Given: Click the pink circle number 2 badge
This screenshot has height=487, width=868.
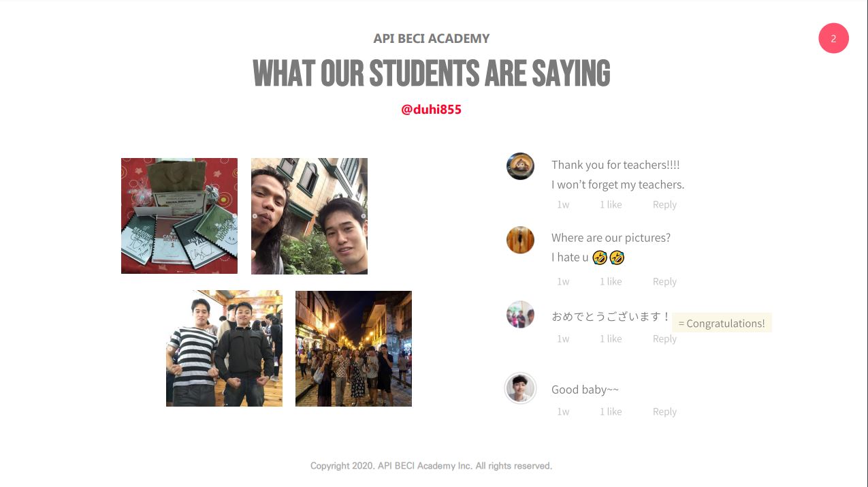Looking at the screenshot, I should (x=833, y=38).
